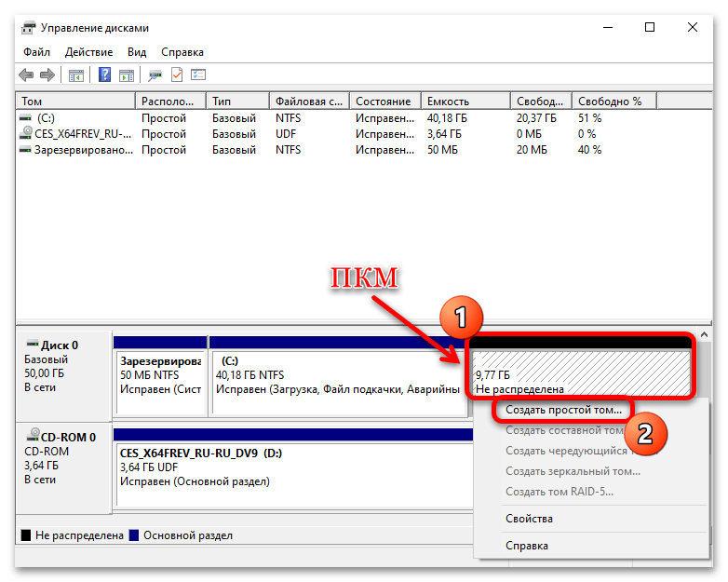This screenshot has width=728, height=582.
Task: Choose Свойства in the context menu
Action: (529, 519)
